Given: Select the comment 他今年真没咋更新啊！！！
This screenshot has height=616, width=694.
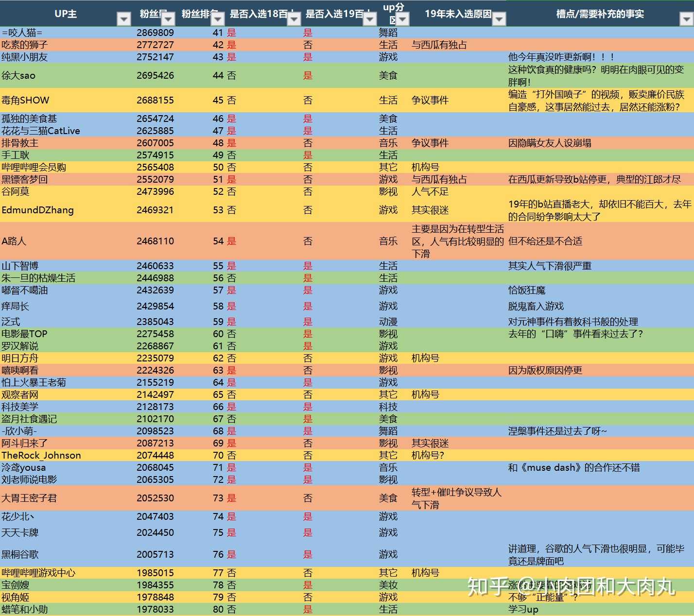Looking at the screenshot, I should click(x=562, y=57).
